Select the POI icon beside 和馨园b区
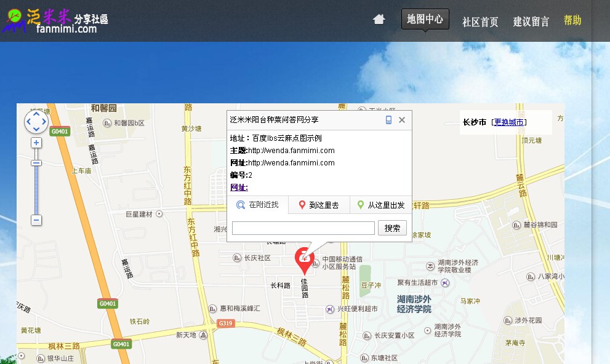The height and width of the screenshot is (364, 610). coord(107,123)
